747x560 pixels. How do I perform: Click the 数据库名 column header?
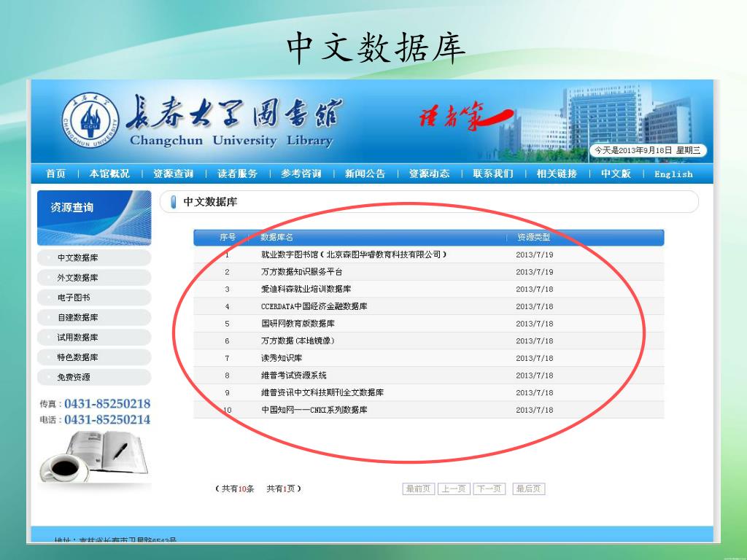coord(276,237)
